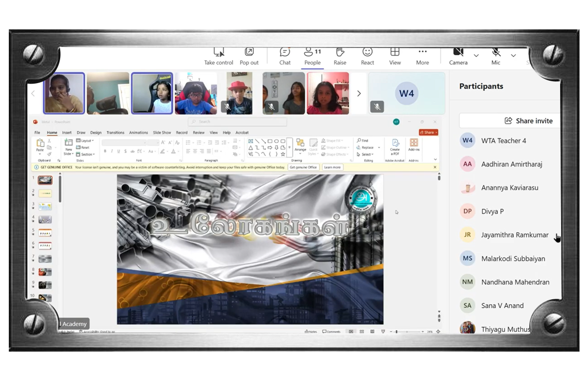Select Jayamithra Ramkumar in participants list
The height and width of the screenshot is (381, 588).
[x=515, y=235]
